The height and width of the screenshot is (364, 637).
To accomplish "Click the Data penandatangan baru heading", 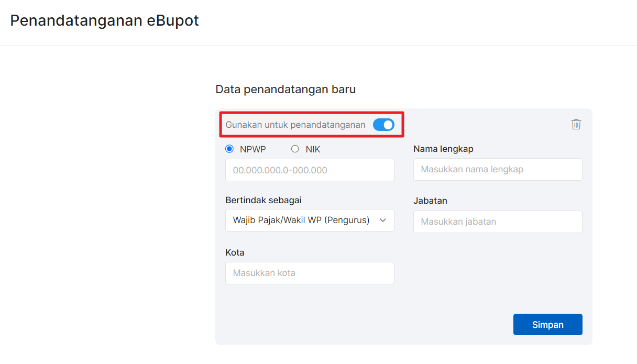I will (x=285, y=90).
